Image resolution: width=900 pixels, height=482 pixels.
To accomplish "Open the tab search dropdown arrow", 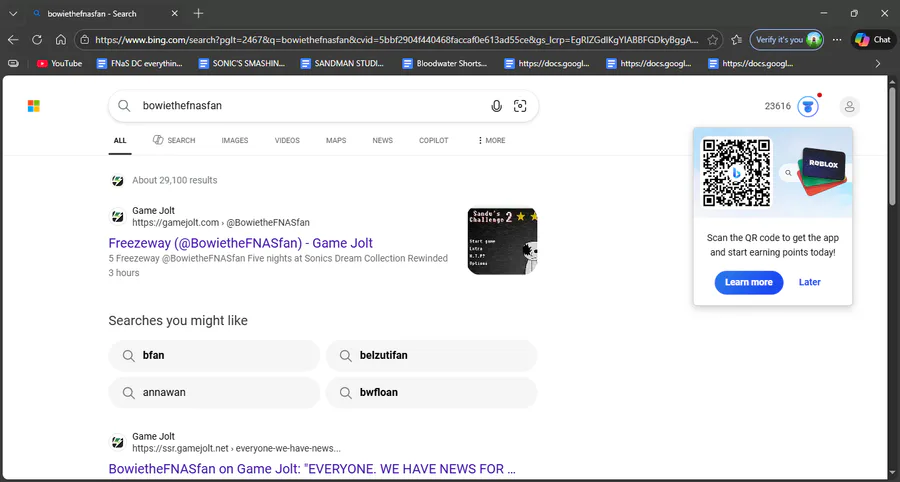I will pyautogui.click(x=13, y=13).
